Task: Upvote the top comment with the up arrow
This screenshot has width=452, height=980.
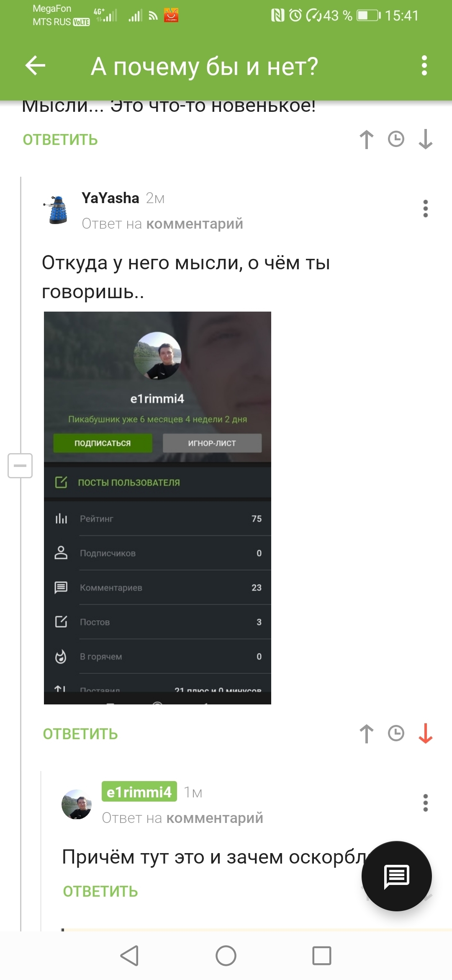Action: (367, 139)
